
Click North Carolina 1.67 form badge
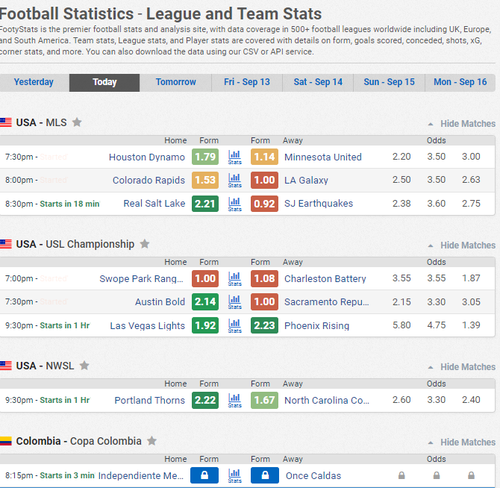coord(264,400)
